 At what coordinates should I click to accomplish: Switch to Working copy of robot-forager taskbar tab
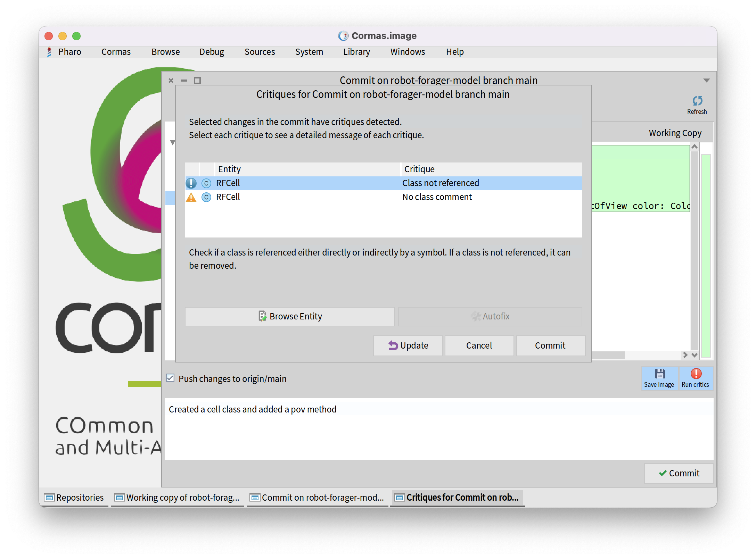coord(178,498)
